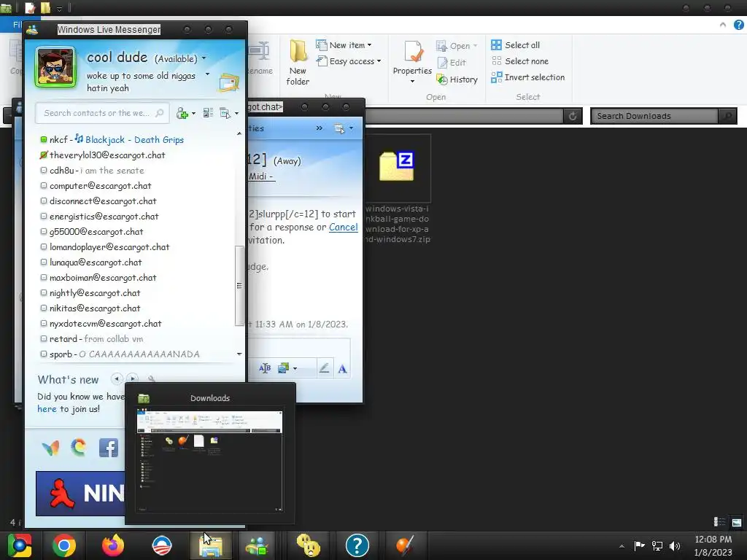The height and width of the screenshot is (560, 747).
Task: Click the Downloads window preview thumbnail
Action: (x=209, y=461)
